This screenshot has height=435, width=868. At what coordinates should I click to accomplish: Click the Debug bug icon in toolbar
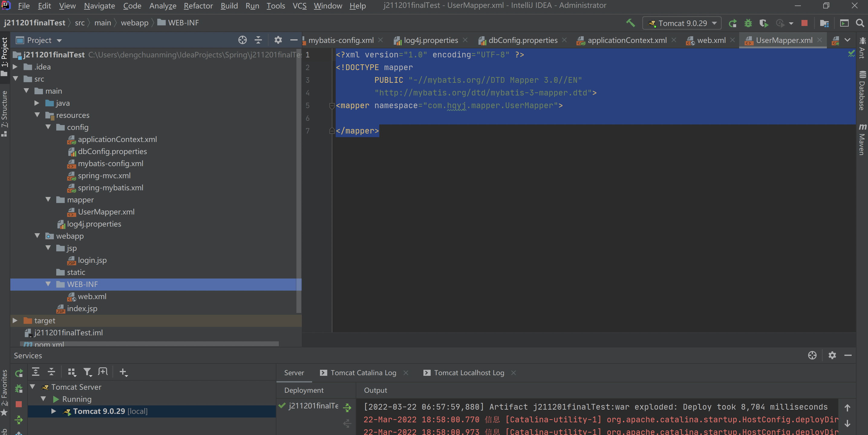(x=748, y=23)
